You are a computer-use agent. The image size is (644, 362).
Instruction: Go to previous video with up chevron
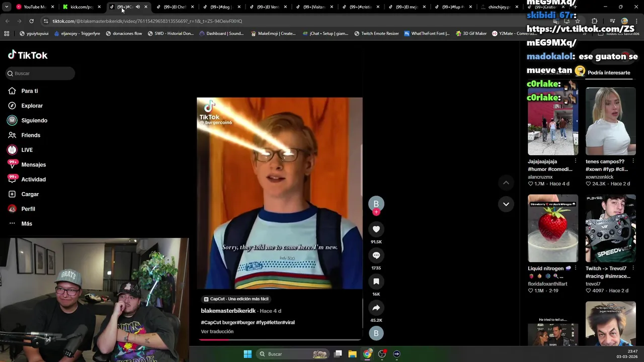506,183
